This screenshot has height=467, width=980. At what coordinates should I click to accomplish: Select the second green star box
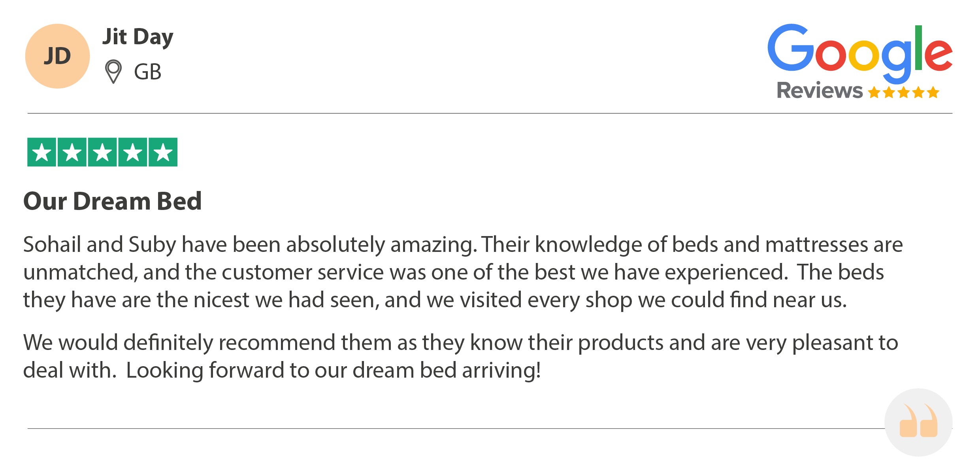72,152
